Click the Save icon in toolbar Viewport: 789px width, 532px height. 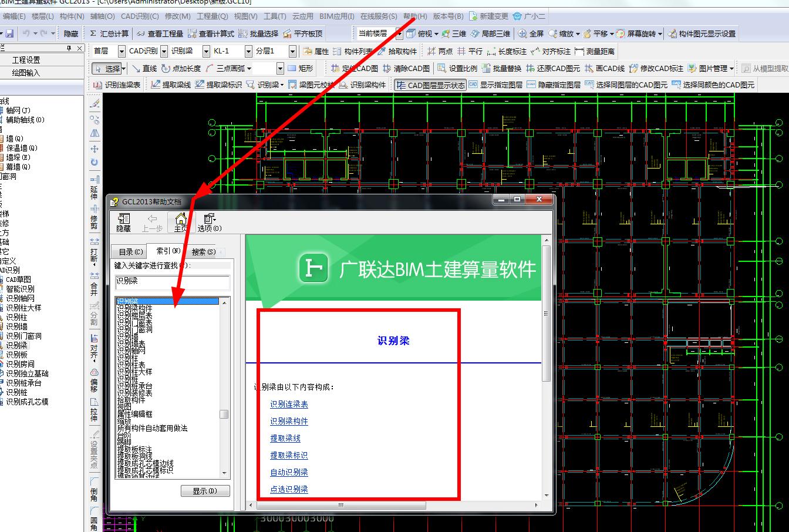[10, 33]
